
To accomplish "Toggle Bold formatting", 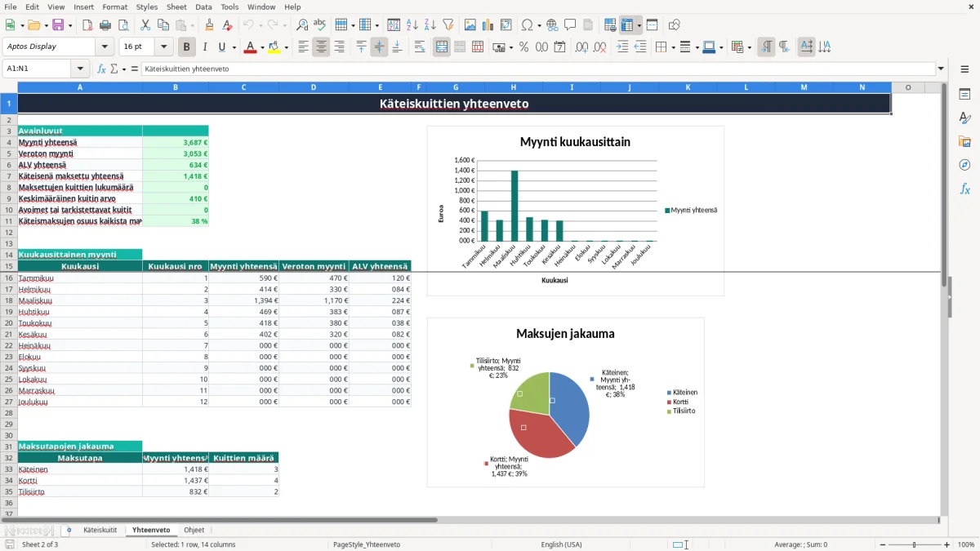I will pos(186,47).
